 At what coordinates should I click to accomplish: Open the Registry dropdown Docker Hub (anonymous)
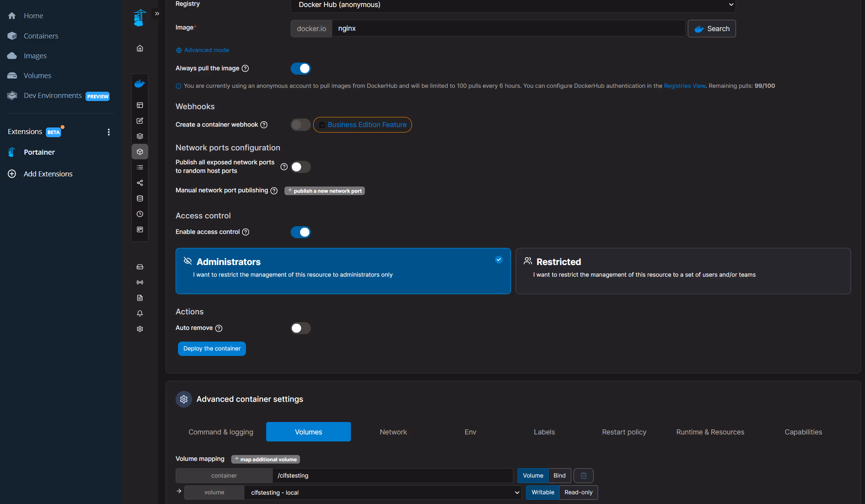tap(513, 5)
